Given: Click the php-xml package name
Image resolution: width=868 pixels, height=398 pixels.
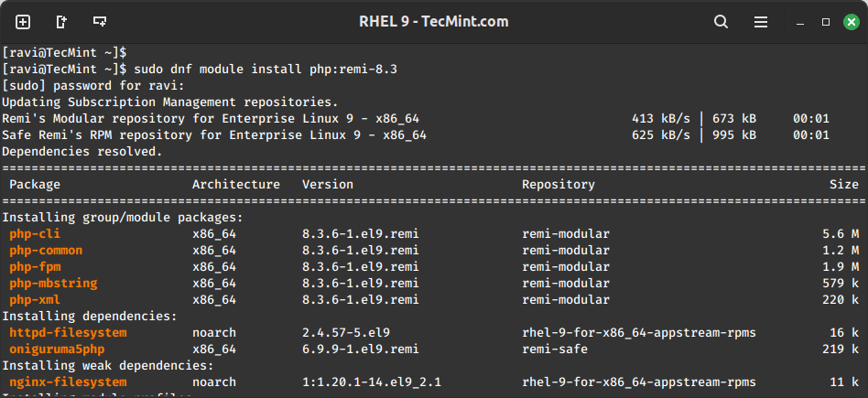Looking at the screenshot, I should (x=34, y=300).
